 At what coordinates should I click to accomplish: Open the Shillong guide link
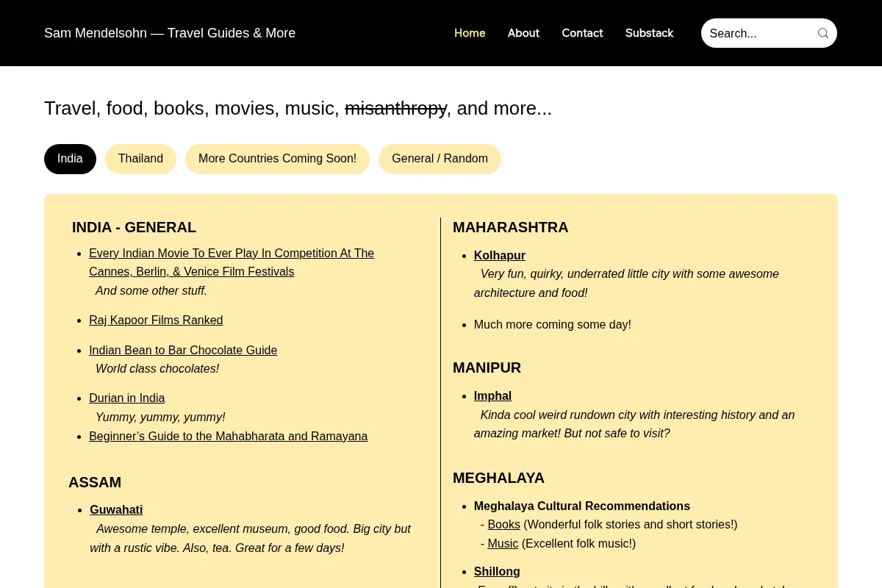point(497,572)
